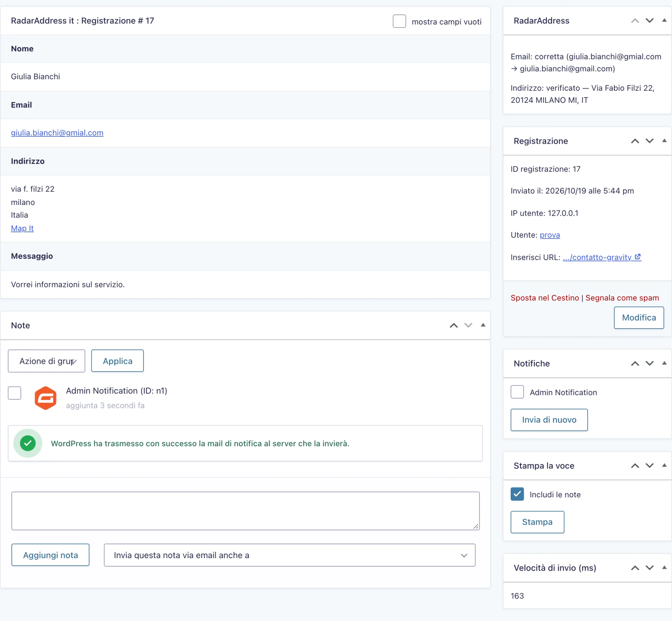Screen dimensions: 672x621
Task: Move RadarAddress panel up with chevron
Action: click(635, 21)
